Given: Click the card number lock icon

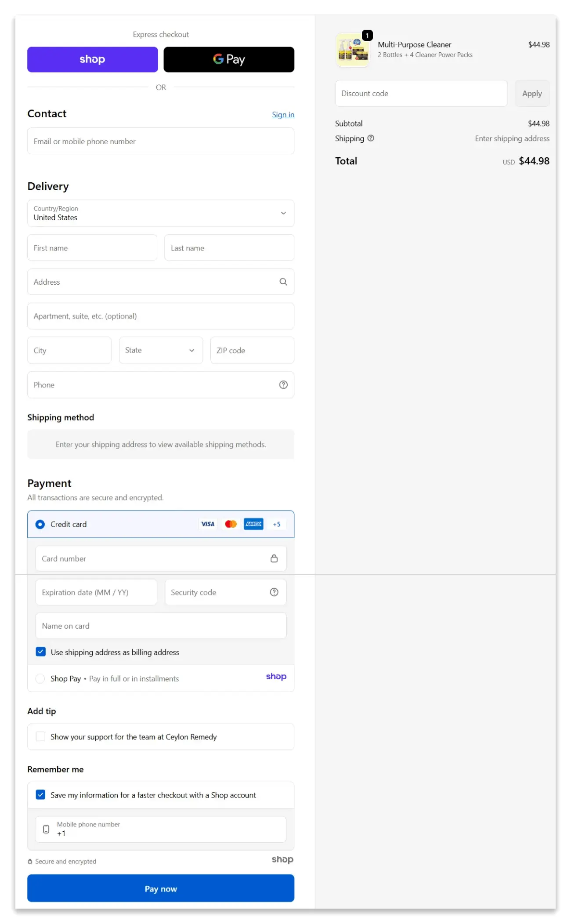Looking at the screenshot, I should (x=274, y=558).
